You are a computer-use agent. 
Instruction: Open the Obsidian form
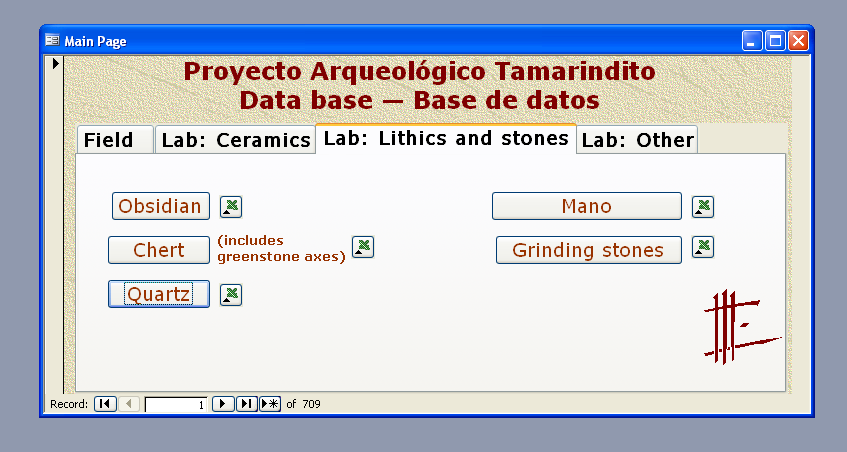point(161,206)
